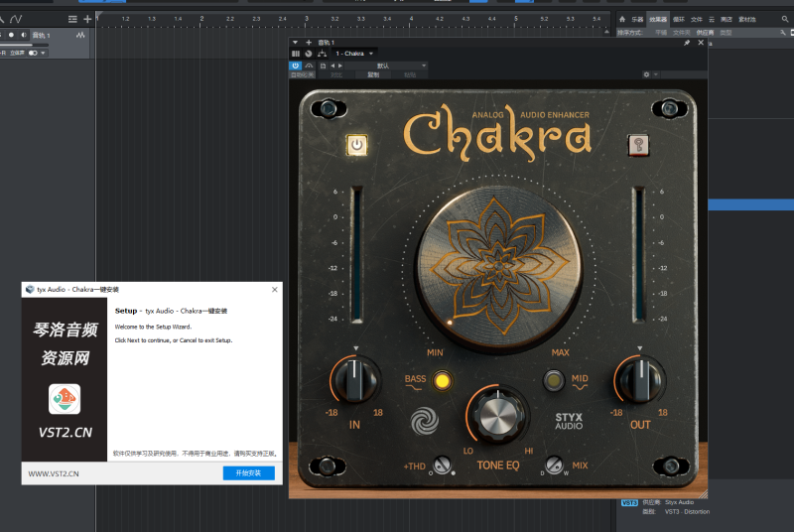Switch to the 循环 browser tab
Screen dimensions: 794x532
[679, 19]
